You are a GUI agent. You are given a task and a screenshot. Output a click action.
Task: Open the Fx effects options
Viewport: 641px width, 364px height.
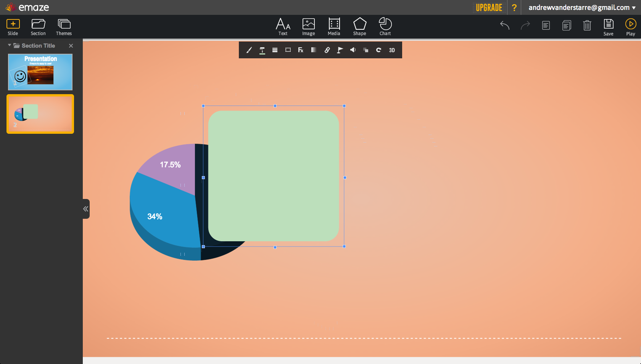[x=301, y=50]
